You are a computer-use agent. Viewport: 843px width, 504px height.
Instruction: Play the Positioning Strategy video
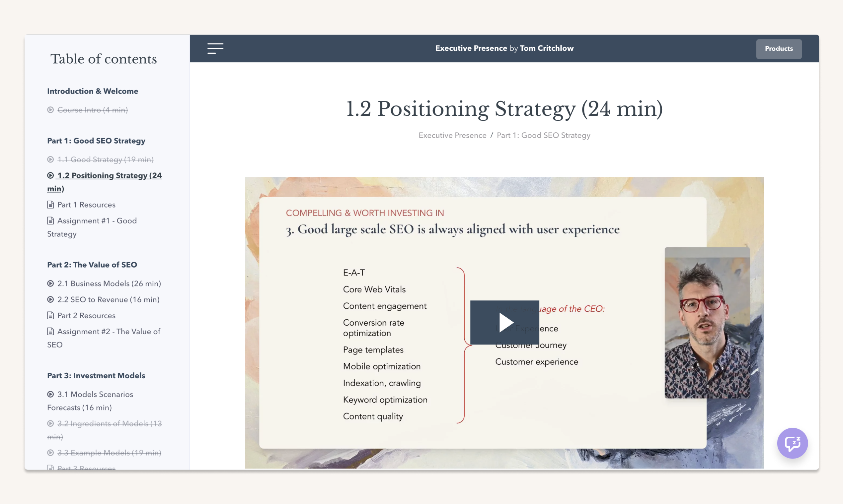[x=504, y=323]
